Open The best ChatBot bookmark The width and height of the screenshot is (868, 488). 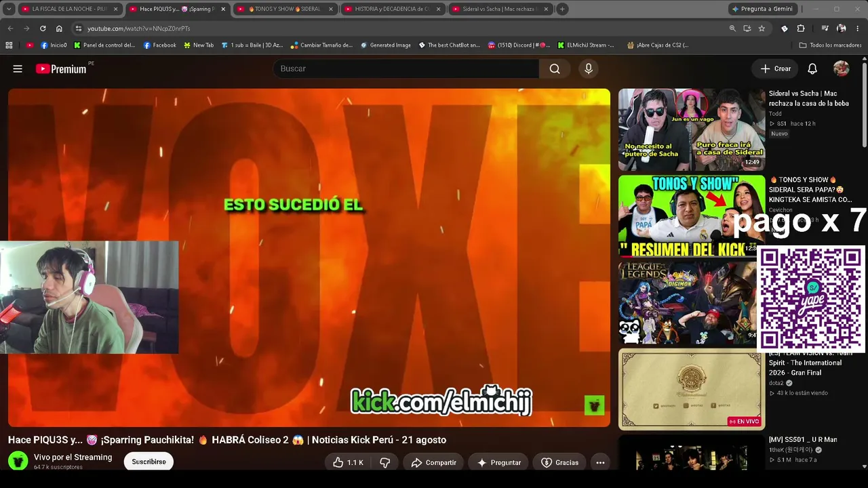(x=449, y=45)
